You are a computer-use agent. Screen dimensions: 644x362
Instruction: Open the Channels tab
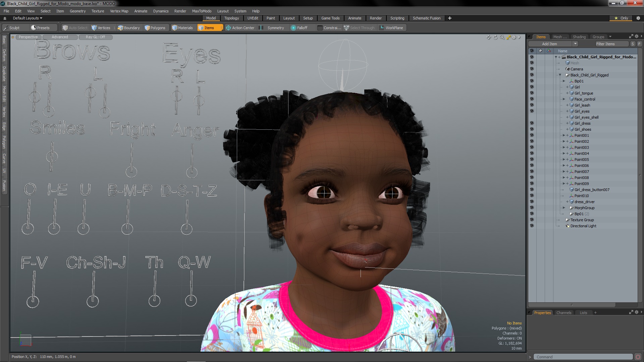click(x=563, y=313)
